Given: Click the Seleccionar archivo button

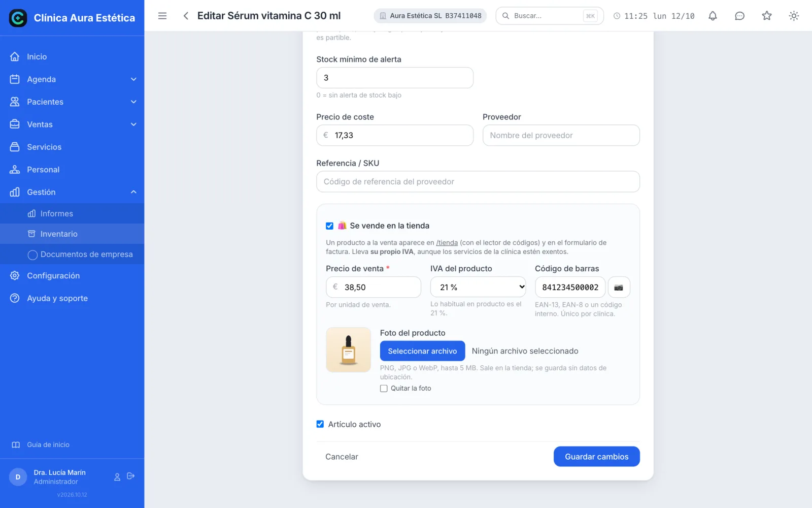Looking at the screenshot, I should point(423,351).
